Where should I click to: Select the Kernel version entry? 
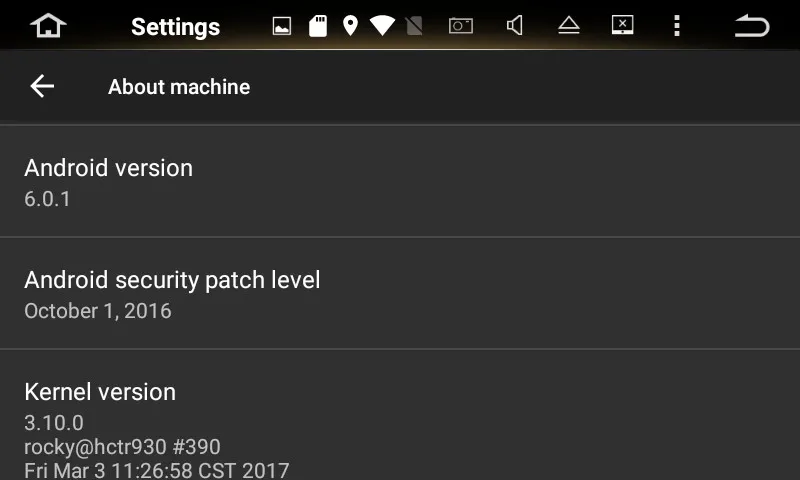(400, 415)
